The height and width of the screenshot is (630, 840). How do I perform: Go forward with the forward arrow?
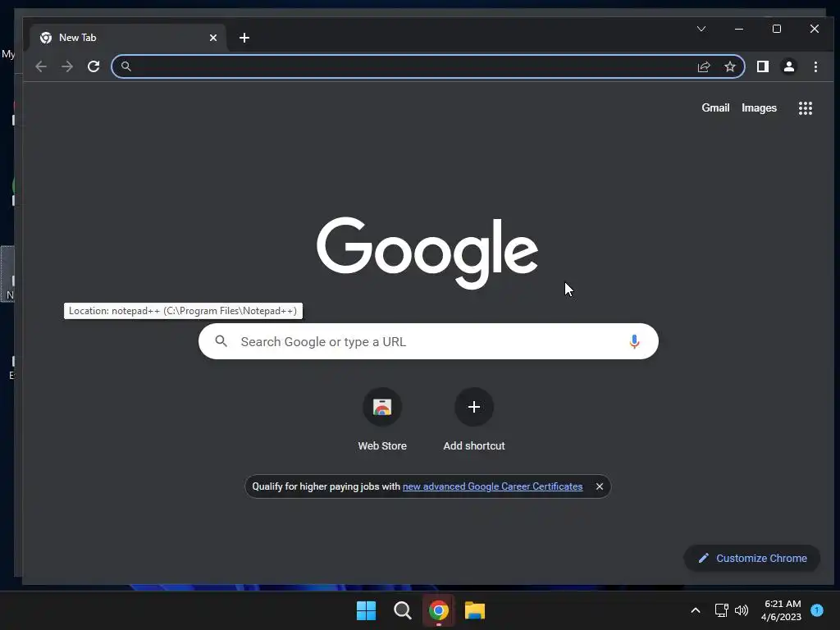[67, 66]
